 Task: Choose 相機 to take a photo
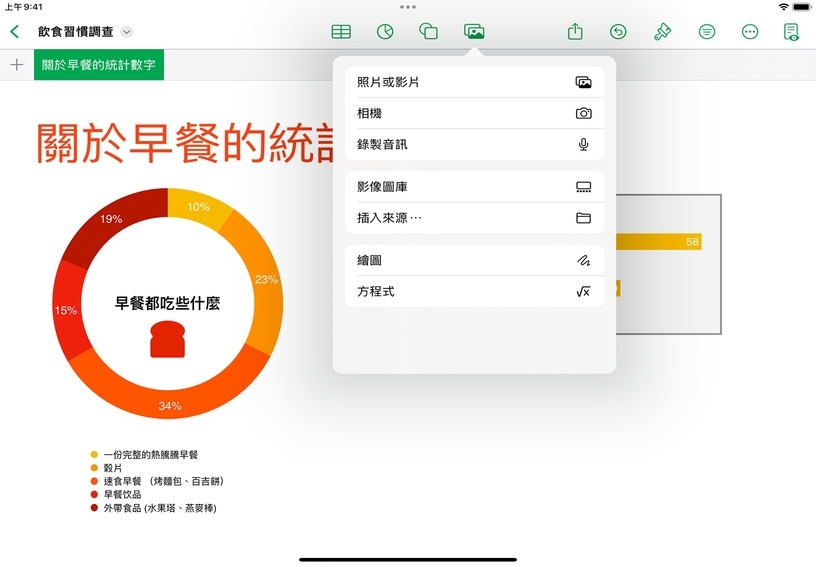tap(474, 113)
